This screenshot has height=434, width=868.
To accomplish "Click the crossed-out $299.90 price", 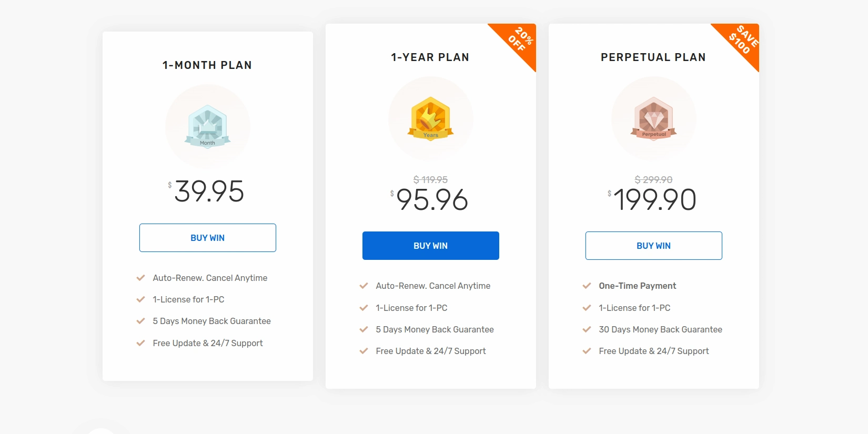I will [653, 179].
